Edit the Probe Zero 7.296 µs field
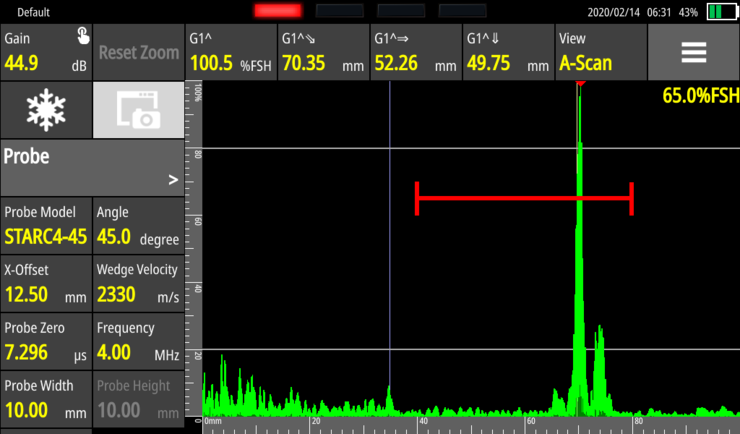The width and height of the screenshot is (740, 434). click(x=46, y=342)
